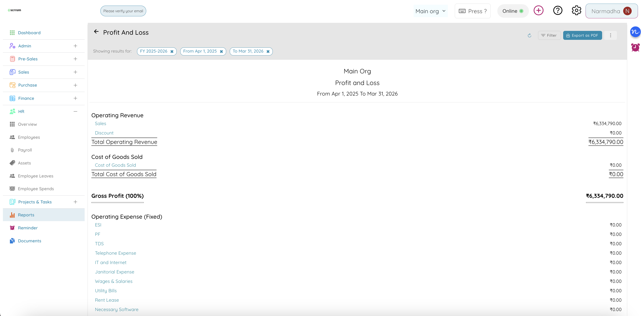Click the refresh report icon
Viewport: 644px width, 316px height.
point(529,36)
